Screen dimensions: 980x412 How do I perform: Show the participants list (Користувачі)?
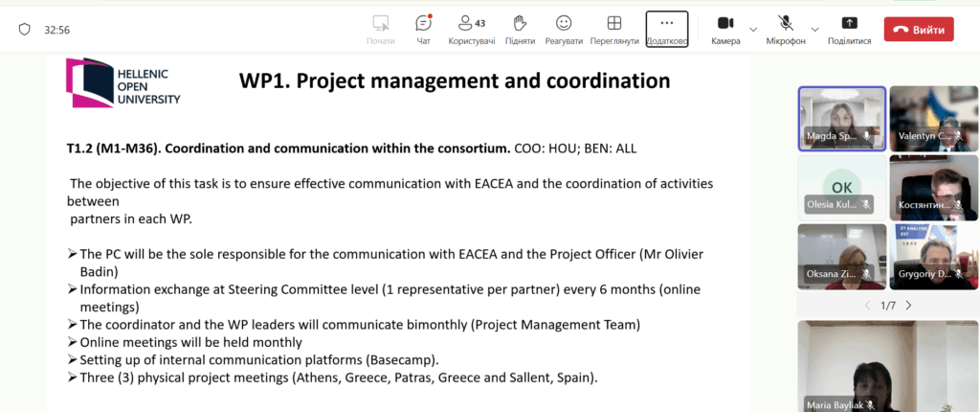pos(472,29)
